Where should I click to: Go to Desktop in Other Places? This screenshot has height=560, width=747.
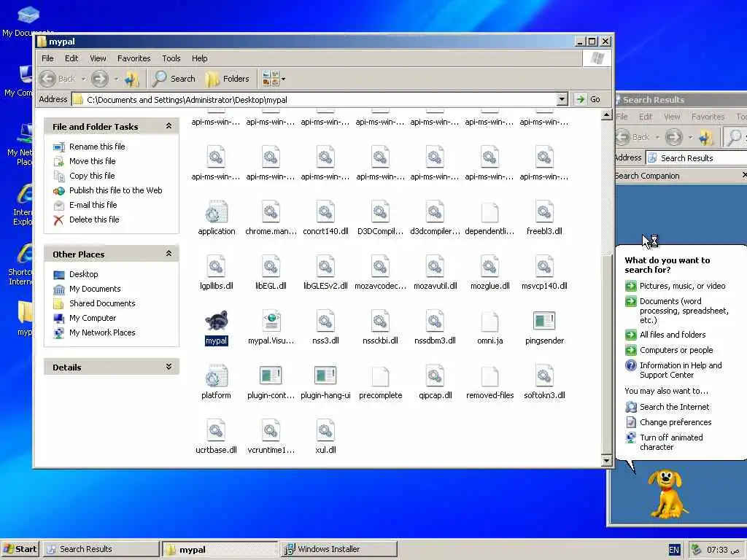[83, 274]
